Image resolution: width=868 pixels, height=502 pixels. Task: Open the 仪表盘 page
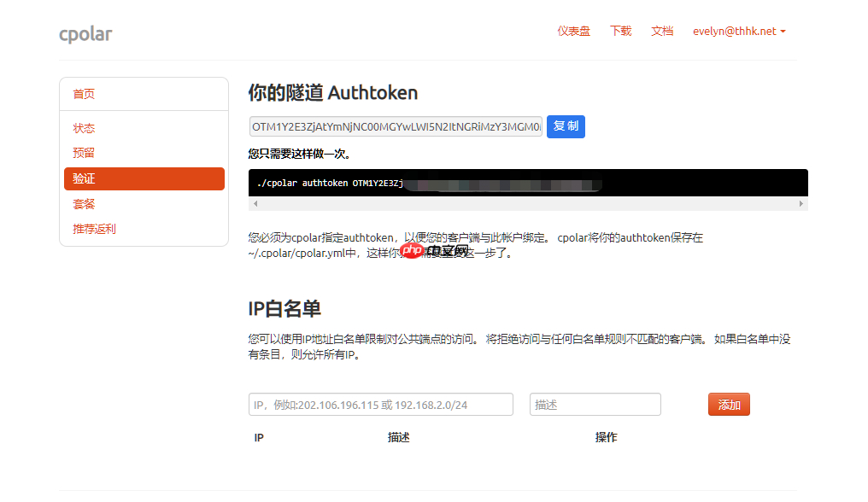coord(572,31)
